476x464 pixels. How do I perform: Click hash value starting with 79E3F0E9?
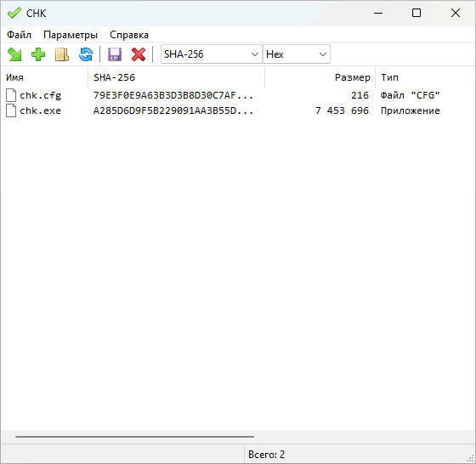pos(173,95)
